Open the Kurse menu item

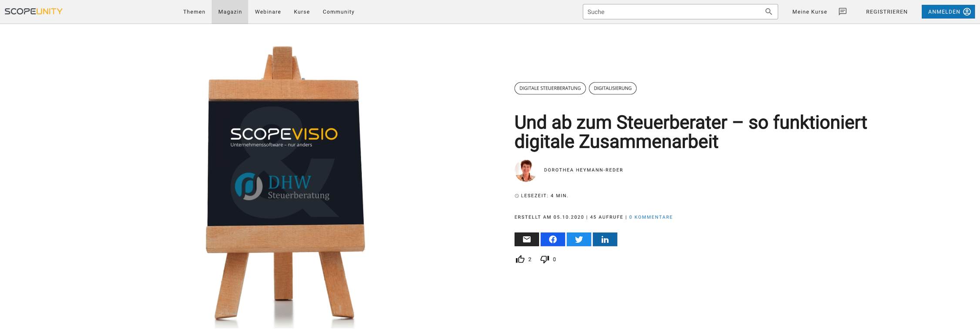pos(302,12)
